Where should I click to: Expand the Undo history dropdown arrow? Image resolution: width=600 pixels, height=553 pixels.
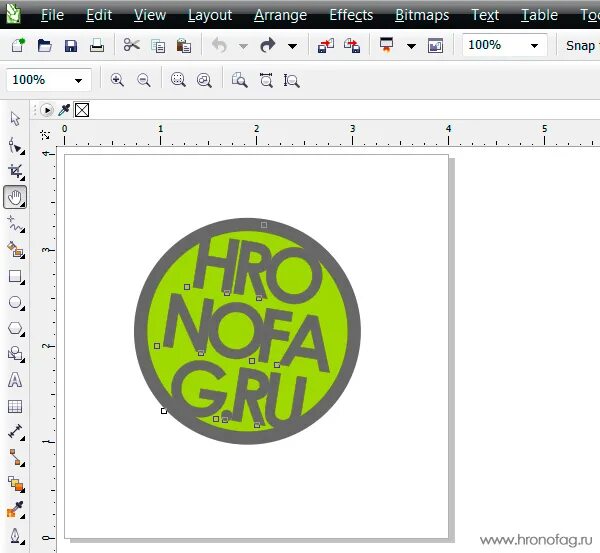pos(243,46)
